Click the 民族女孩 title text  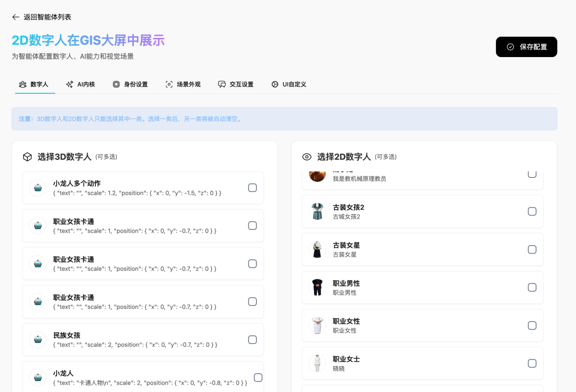point(67,335)
